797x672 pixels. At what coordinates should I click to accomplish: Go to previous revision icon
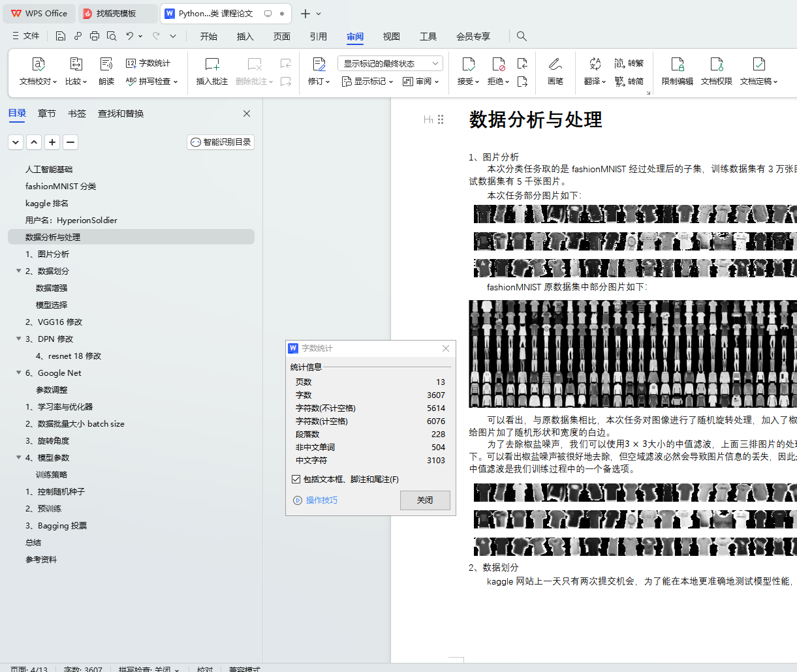pos(522,63)
